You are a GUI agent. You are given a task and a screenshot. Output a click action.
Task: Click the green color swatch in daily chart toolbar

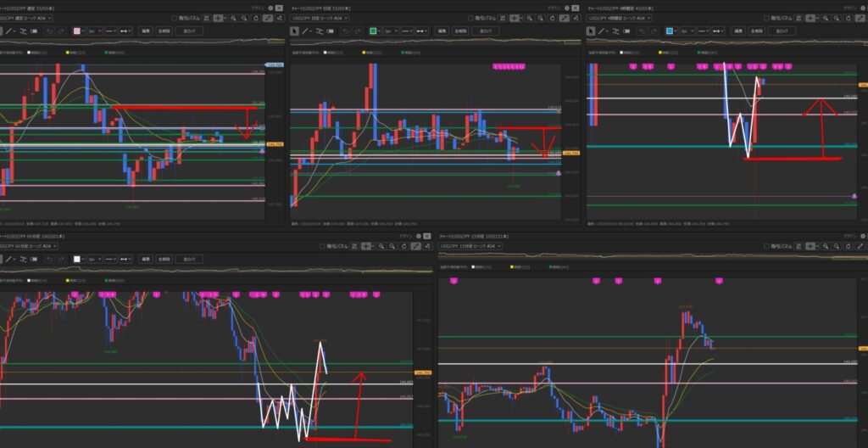click(374, 31)
